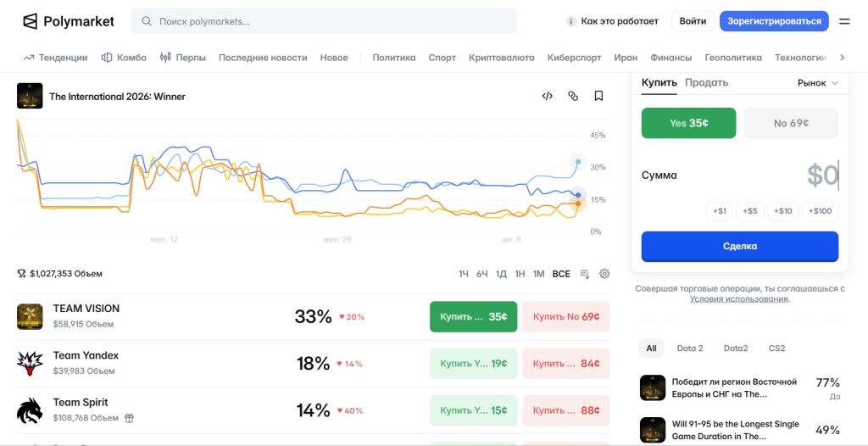Select the No 69¢ outcome

(x=791, y=123)
